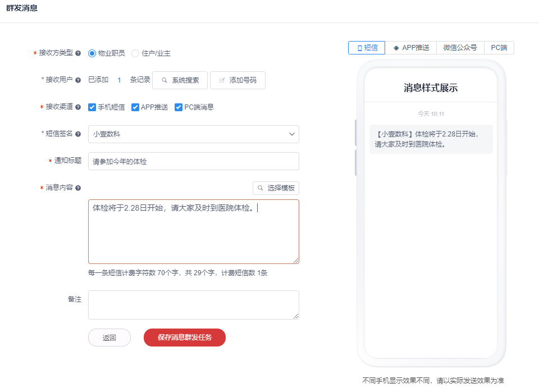Screen dimensions: 539x392
Task: Uncheck the APP推送 channel checkbox
Action: (x=135, y=107)
